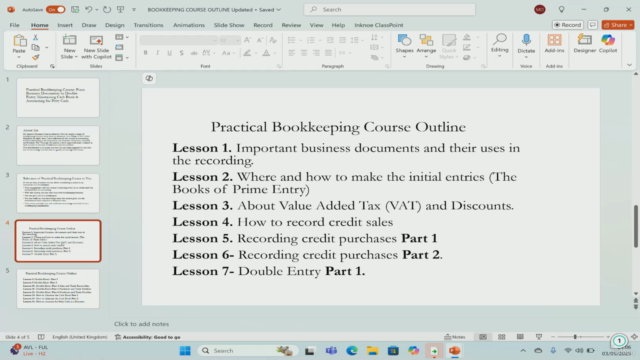Click the Cut scissors icon
The height and width of the screenshot is (360, 640).
tap(36, 38)
